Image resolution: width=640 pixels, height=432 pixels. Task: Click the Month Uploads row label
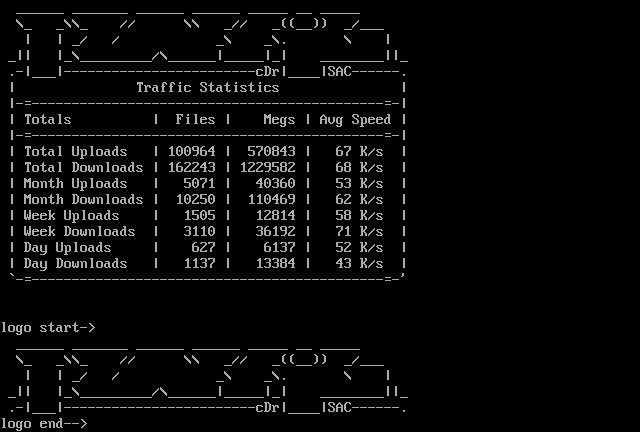coord(76,184)
